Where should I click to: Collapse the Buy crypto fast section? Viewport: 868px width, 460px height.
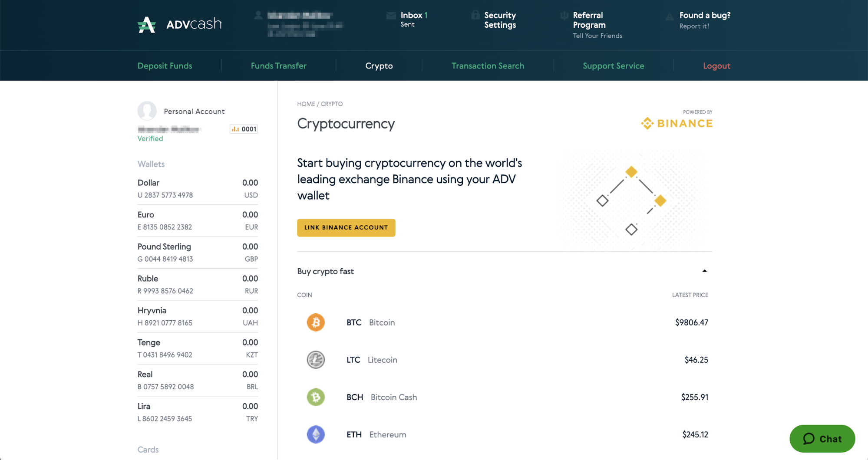(704, 271)
